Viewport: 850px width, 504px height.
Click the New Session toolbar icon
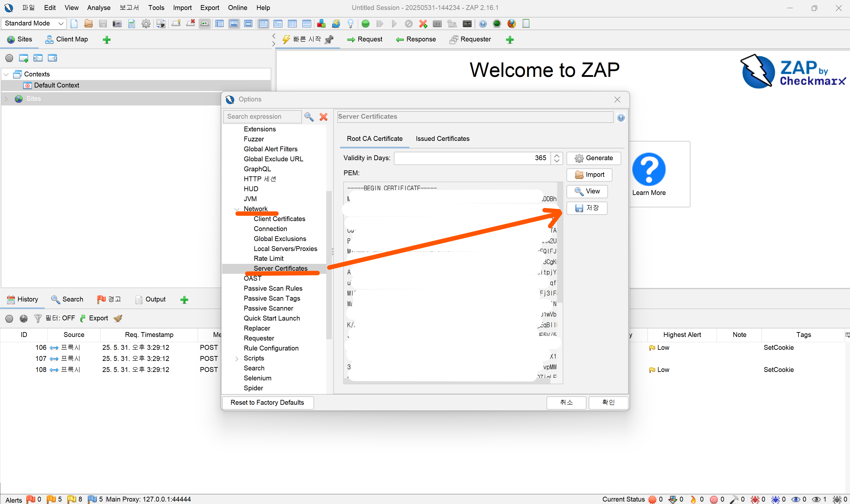(74, 23)
